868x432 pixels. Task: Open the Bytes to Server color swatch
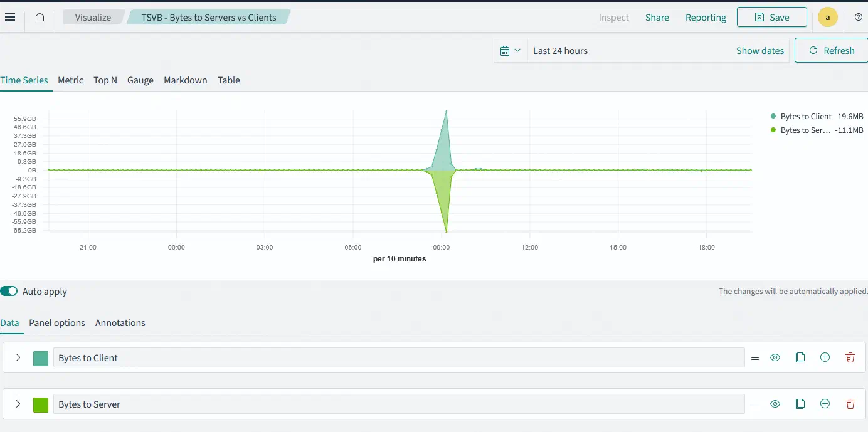41,404
